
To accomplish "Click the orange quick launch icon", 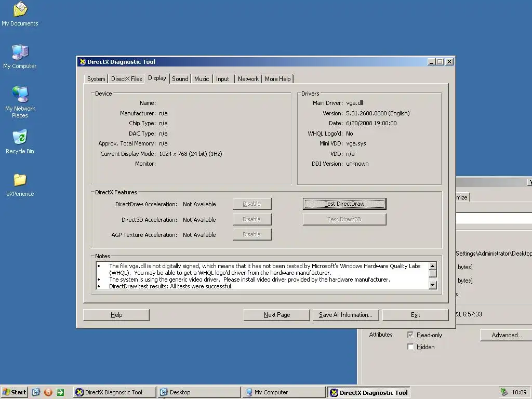I will (x=48, y=392).
